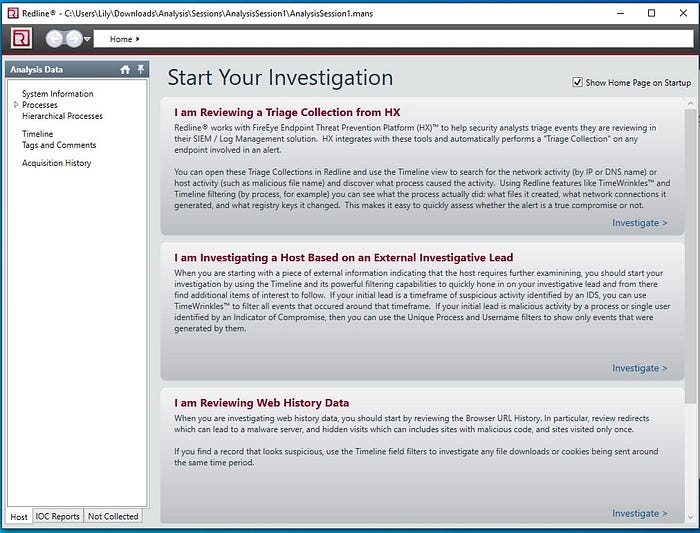The width and height of the screenshot is (700, 533).
Task: Go back with the left navigation arrow
Action: tap(54, 39)
